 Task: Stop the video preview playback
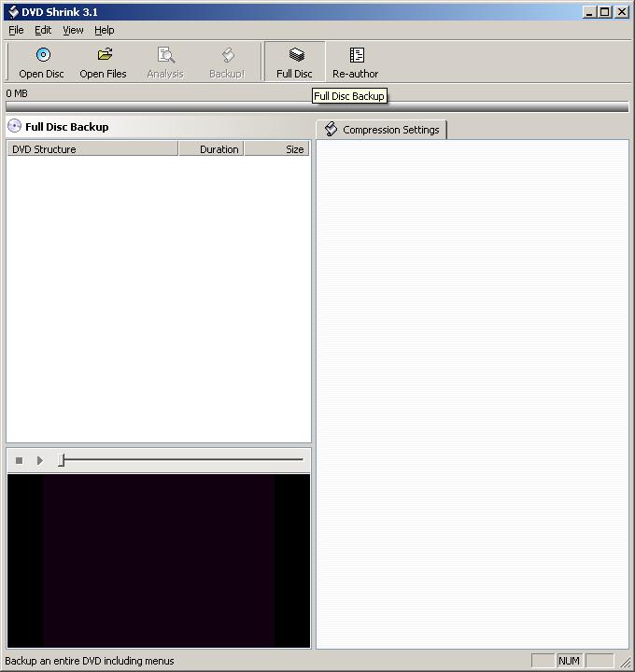19,460
